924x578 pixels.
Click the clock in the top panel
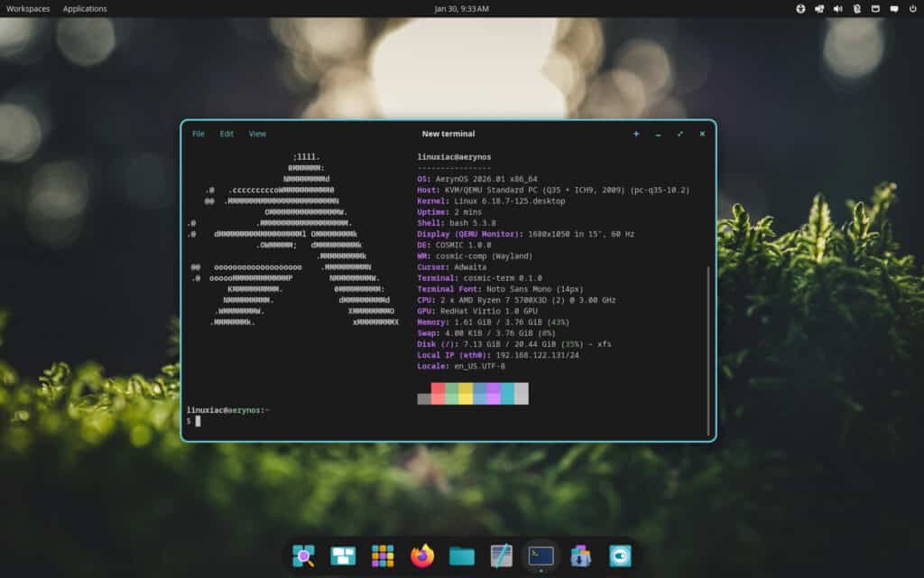461,8
